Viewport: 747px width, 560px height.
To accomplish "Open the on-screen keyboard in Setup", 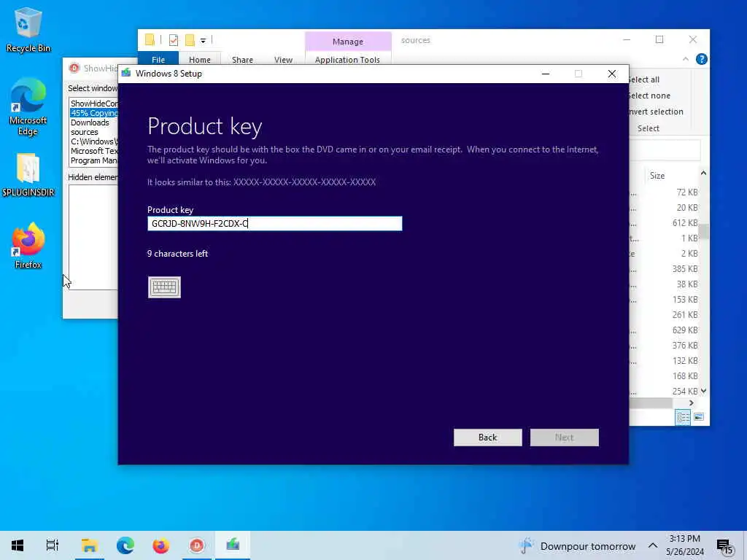I will pyautogui.click(x=164, y=287).
